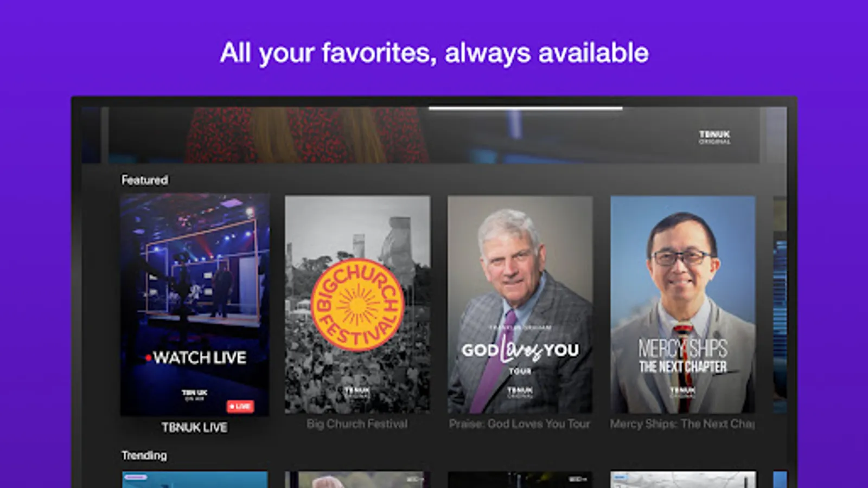Select the Featured section heading

(x=144, y=180)
